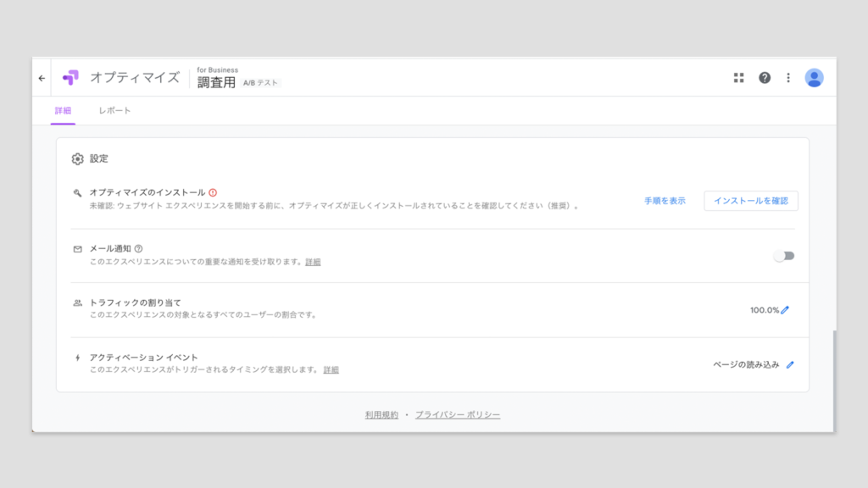This screenshot has width=868, height=488.
Task: Edit the 100.0% traffic allocation
Action: click(x=785, y=310)
